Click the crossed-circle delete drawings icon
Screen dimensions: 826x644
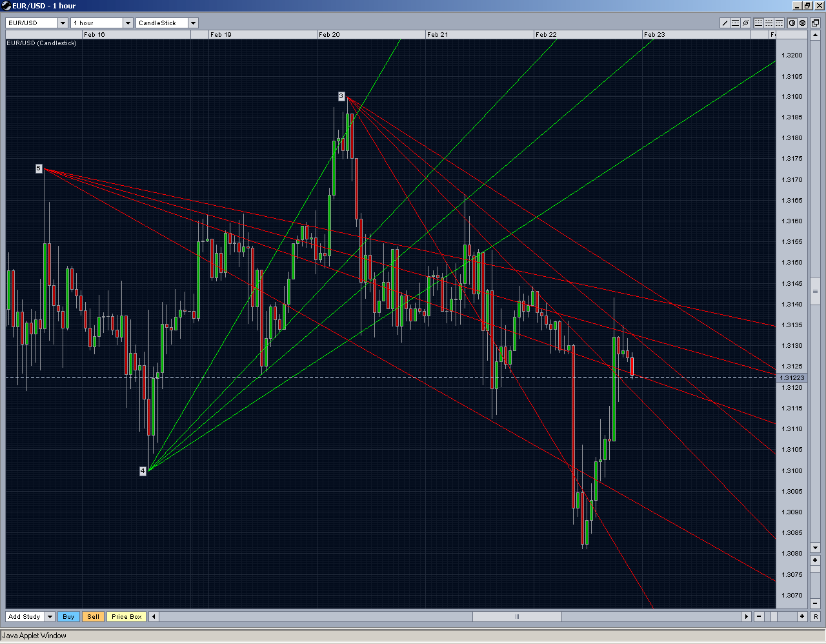(x=745, y=23)
